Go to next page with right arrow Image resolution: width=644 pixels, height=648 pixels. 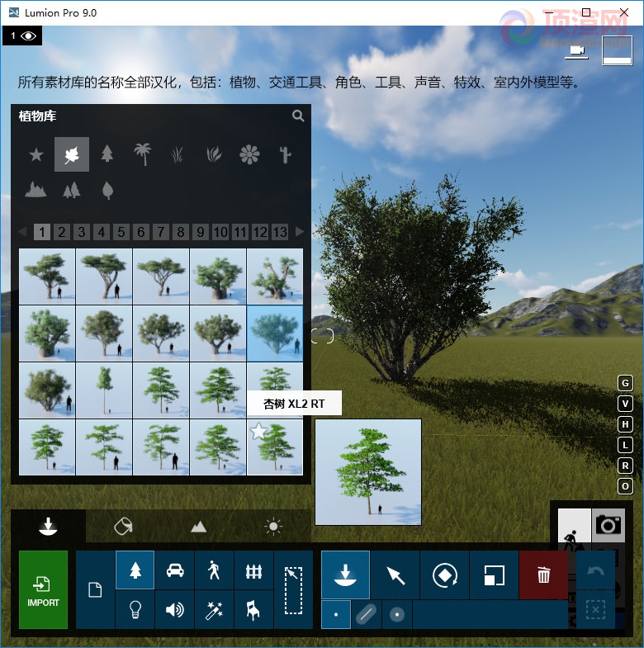[300, 232]
